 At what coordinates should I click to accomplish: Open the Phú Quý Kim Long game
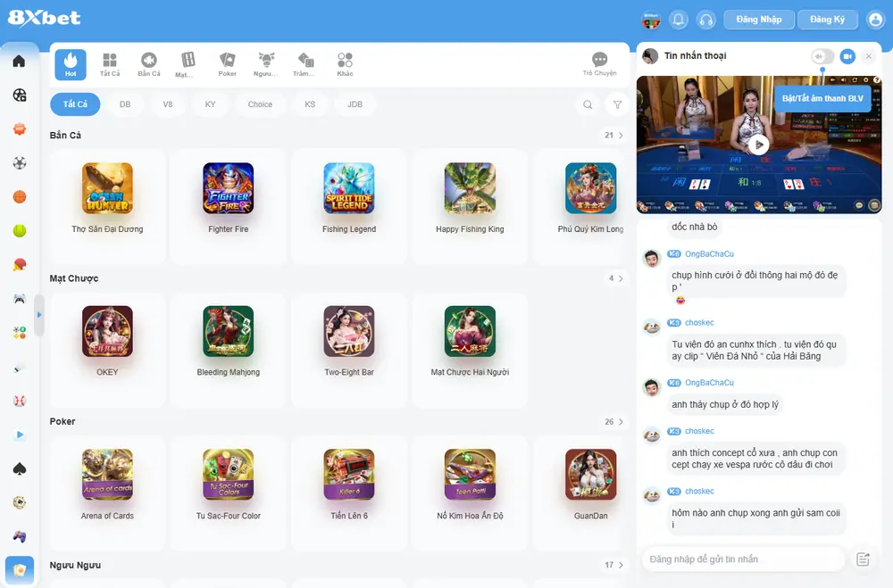click(590, 188)
